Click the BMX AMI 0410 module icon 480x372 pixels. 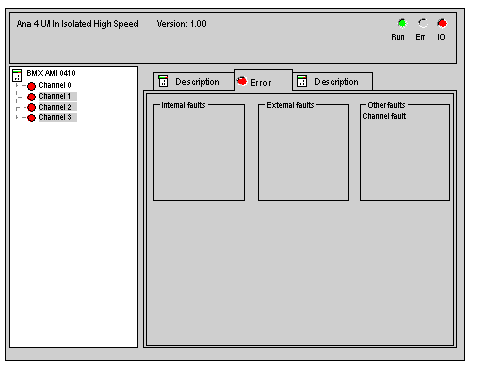click(17, 75)
